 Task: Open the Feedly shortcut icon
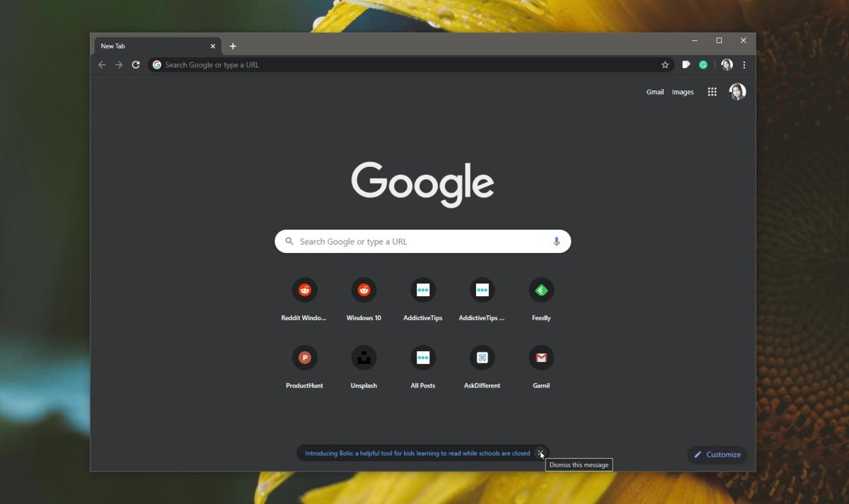[x=541, y=290]
